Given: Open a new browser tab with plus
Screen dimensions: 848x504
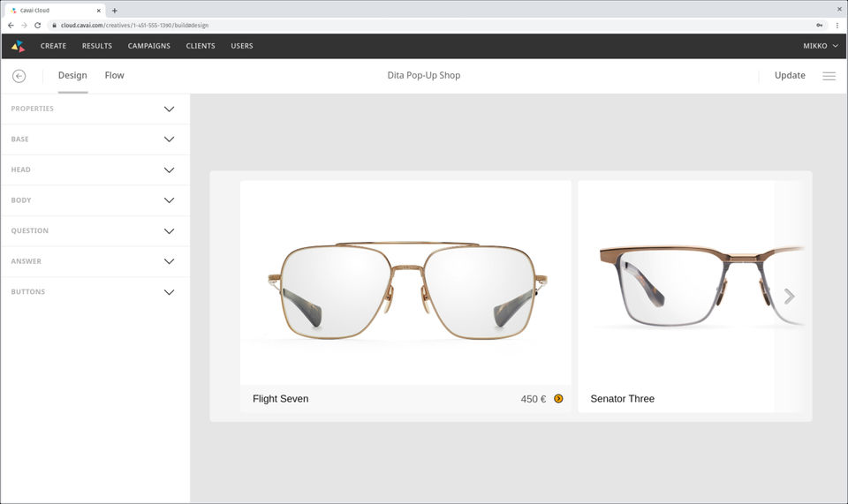Looking at the screenshot, I should 114,11.
